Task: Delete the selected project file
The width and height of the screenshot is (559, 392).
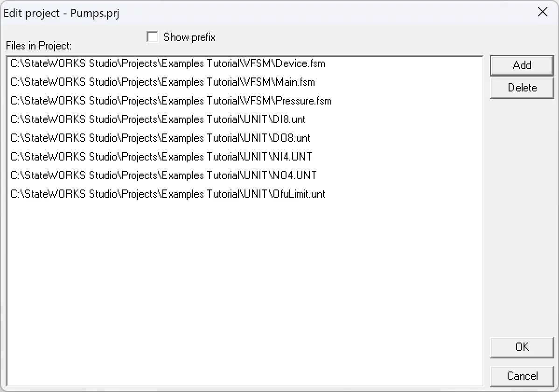Action: pos(522,88)
